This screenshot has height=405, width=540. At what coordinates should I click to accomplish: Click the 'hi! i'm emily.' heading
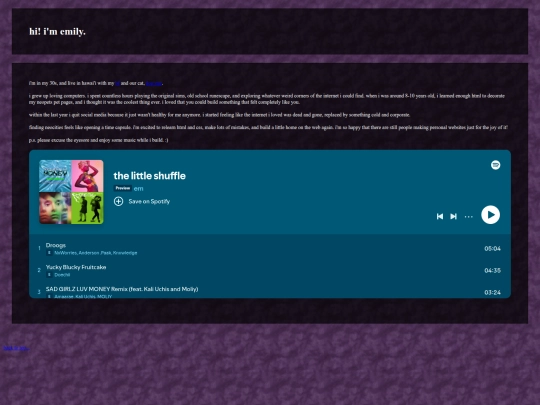point(57,32)
